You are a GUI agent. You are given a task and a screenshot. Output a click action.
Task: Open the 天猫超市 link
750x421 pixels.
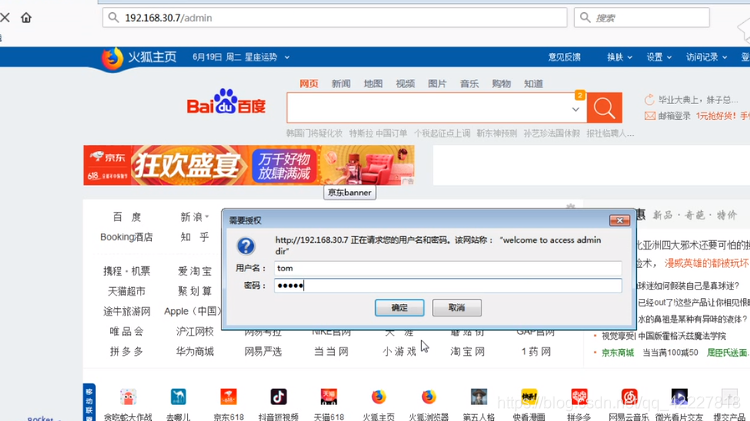tap(126, 291)
